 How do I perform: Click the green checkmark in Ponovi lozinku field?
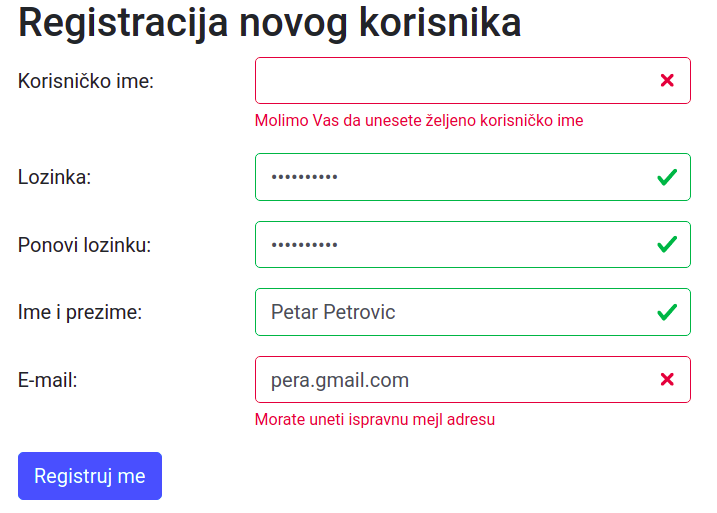[667, 244]
